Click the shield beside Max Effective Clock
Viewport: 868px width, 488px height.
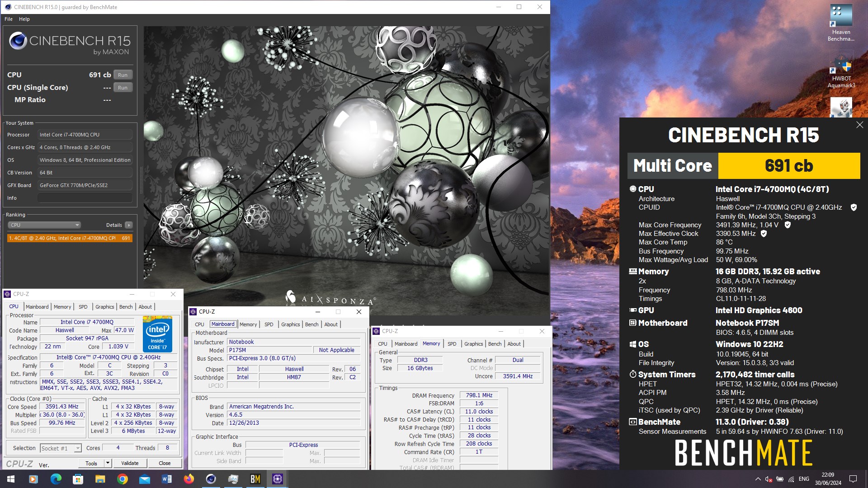tap(764, 234)
